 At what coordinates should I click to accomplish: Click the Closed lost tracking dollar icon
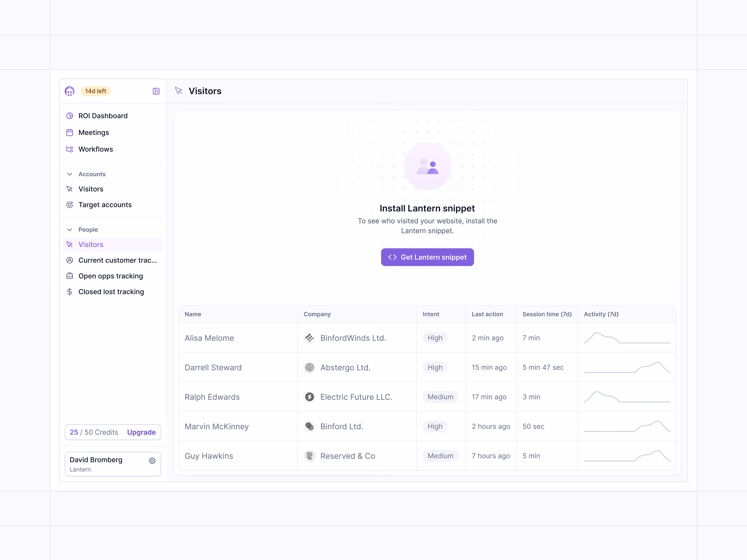[x=70, y=292]
